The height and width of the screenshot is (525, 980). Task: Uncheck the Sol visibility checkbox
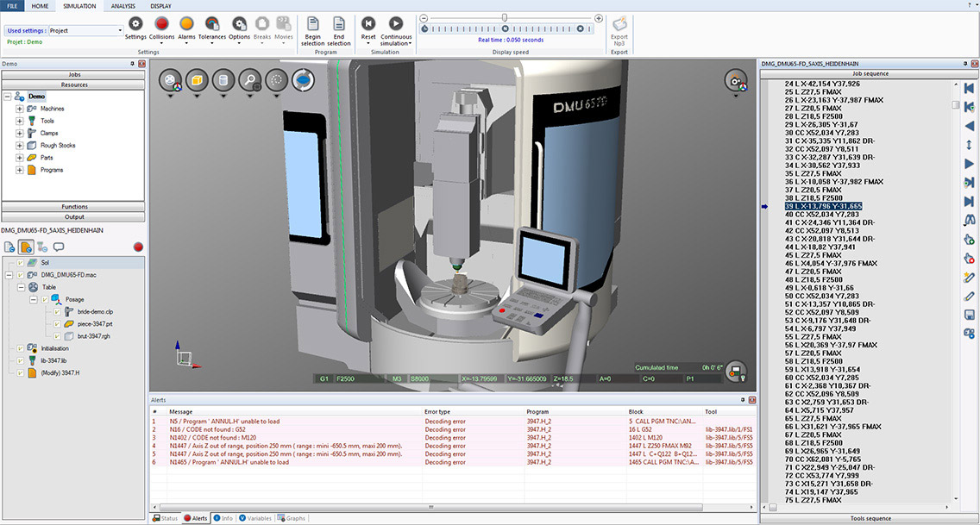coord(20,262)
